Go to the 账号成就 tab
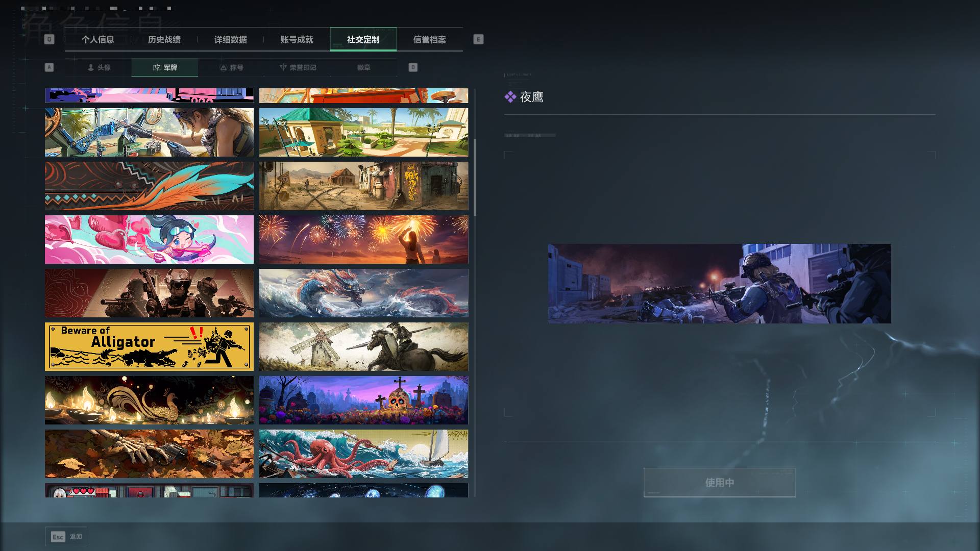This screenshot has height=551, width=980. [297, 39]
